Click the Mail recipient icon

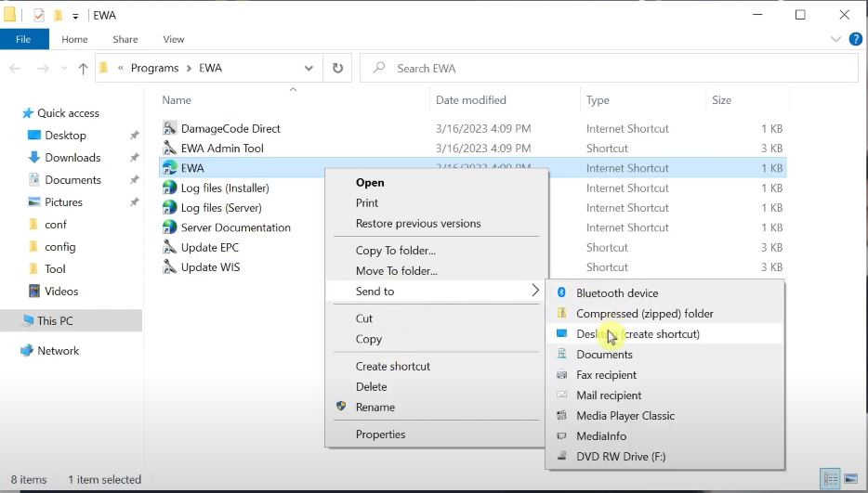click(x=561, y=396)
